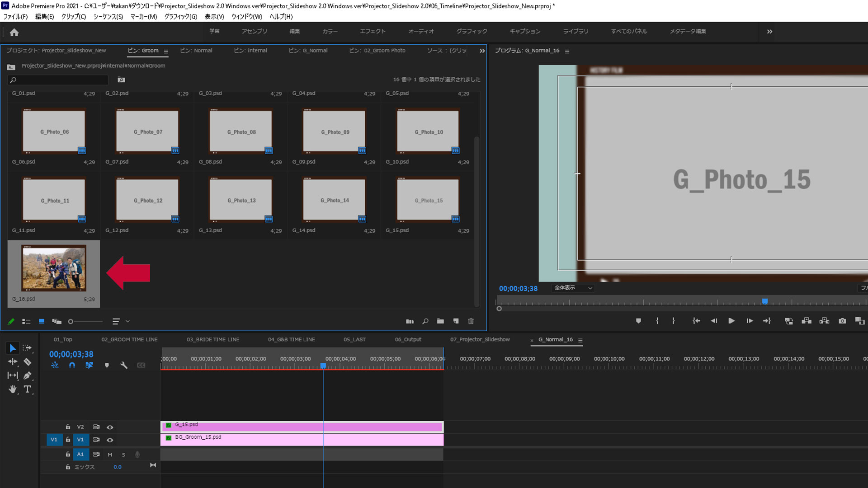Open 02_GROOM TIME LINE sequence tab
The height and width of the screenshot is (488, 868).
click(x=129, y=339)
